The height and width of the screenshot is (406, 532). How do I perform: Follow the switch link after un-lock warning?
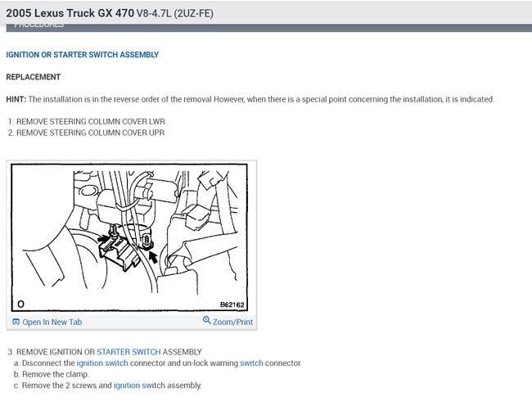(x=251, y=363)
